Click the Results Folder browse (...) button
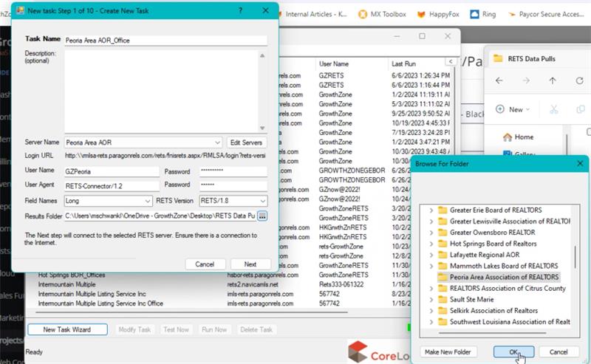 point(262,216)
